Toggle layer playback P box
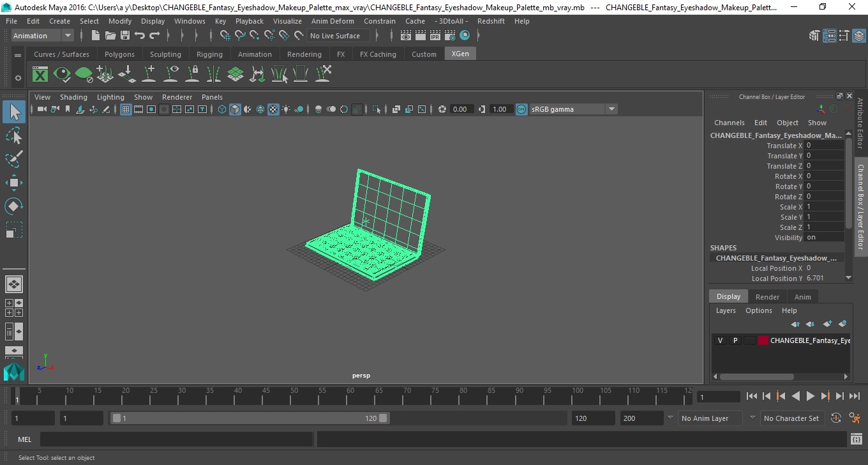Image resolution: width=868 pixels, height=465 pixels. (735, 340)
